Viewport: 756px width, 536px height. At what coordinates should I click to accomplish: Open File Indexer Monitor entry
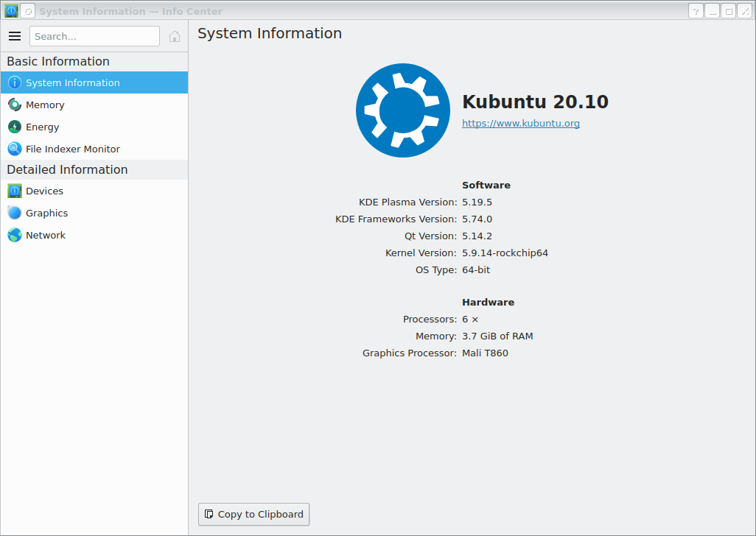pos(94,149)
